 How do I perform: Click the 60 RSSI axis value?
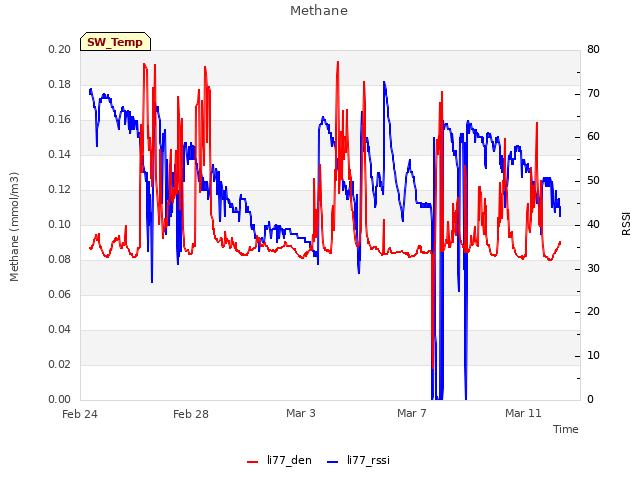593,137
